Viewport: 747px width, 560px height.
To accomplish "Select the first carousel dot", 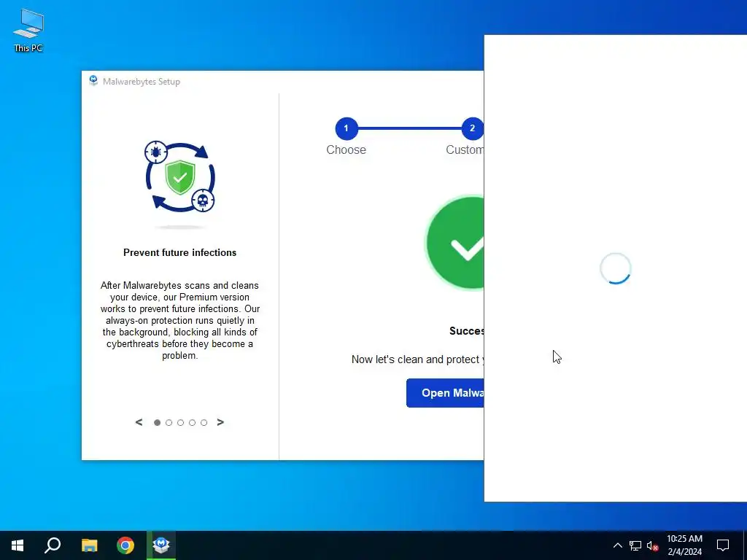I will click(158, 422).
